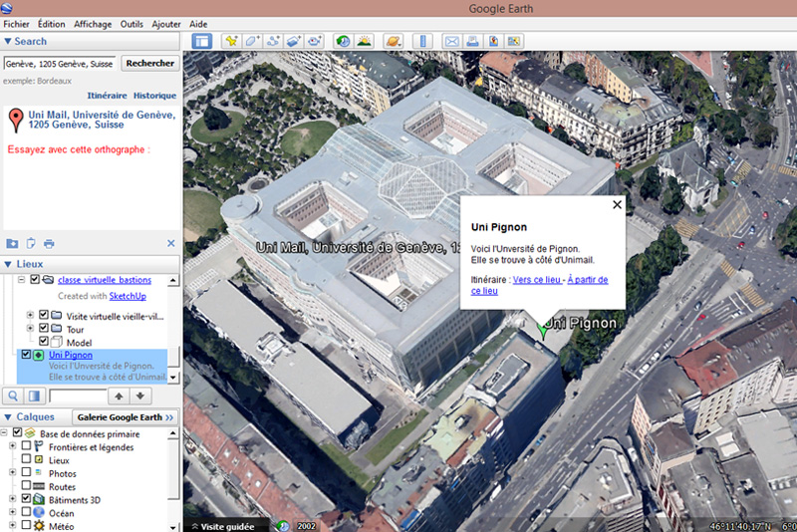Expand the Tour folder in Lieux
Image resolution: width=797 pixels, height=532 pixels.
[30, 329]
